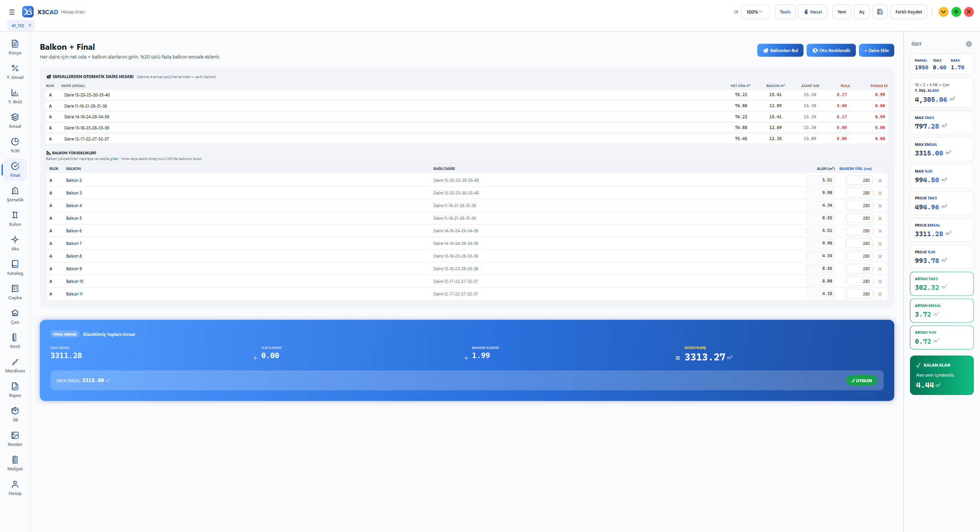The image size is (980, 532).
Task: Click the save disk icon
Action: 880,12
